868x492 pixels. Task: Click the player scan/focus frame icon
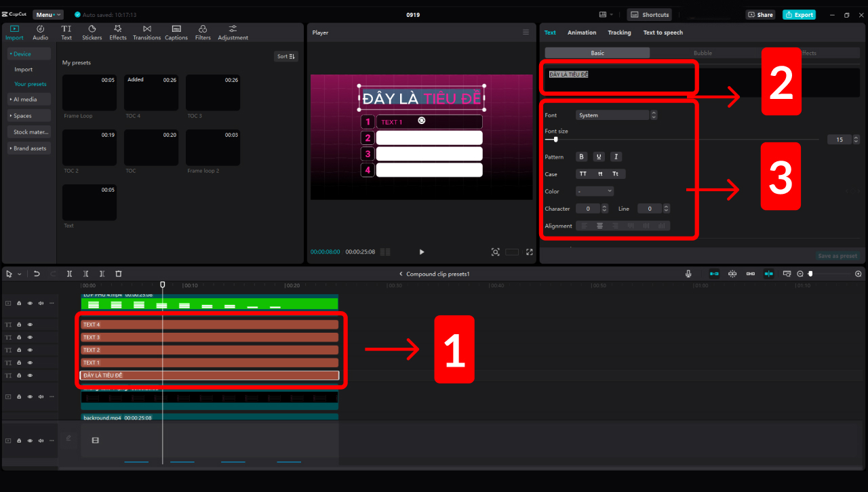point(496,251)
